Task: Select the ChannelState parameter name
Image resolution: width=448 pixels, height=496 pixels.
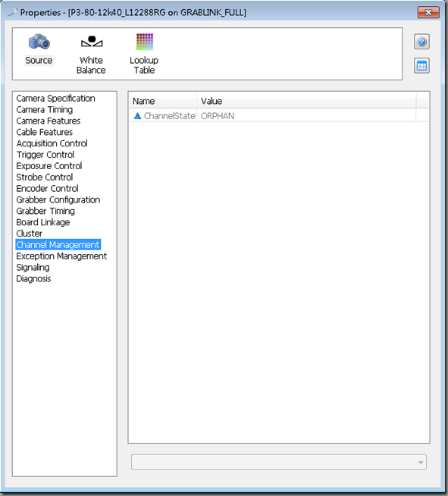Action: 170,116
